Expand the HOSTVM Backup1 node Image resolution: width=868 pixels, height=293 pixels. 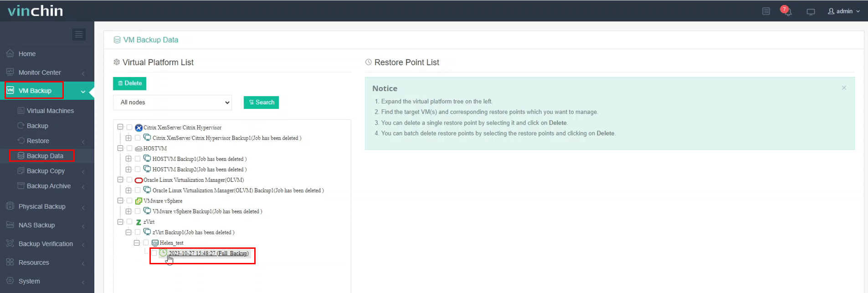tap(128, 159)
